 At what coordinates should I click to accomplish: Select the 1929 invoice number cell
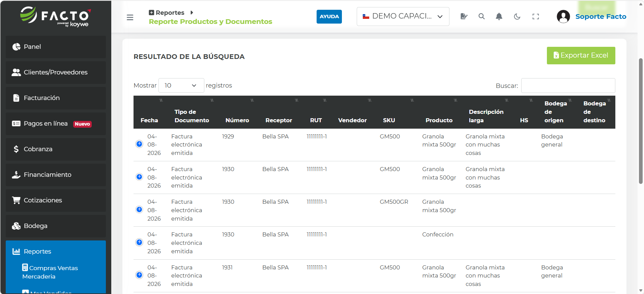click(x=228, y=136)
